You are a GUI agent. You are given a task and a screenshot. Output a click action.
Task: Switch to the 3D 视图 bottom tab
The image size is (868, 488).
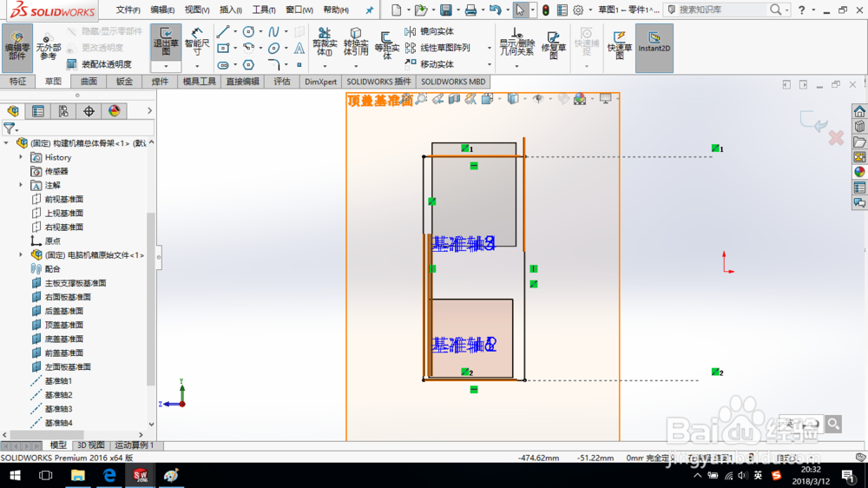(x=91, y=445)
